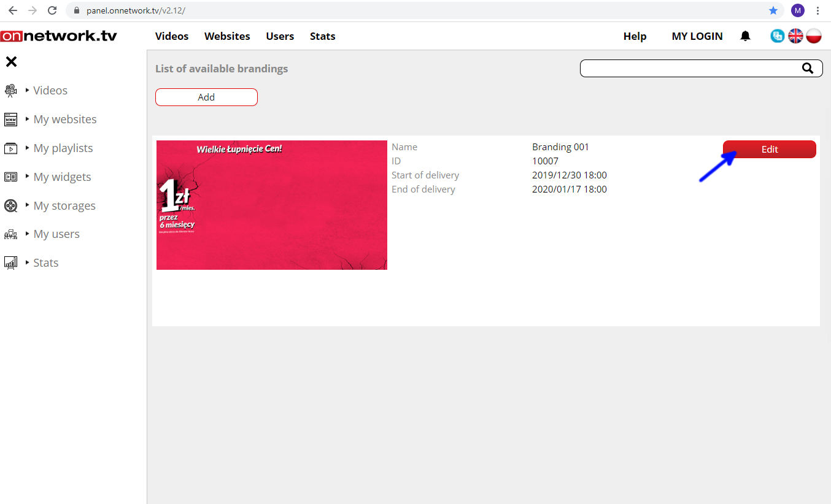Click the Videos camera icon in sidebar
The height and width of the screenshot is (504, 831).
point(10,91)
